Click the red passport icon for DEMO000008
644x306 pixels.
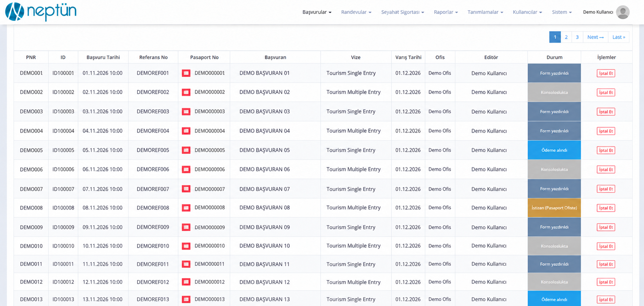coord(186,208)
